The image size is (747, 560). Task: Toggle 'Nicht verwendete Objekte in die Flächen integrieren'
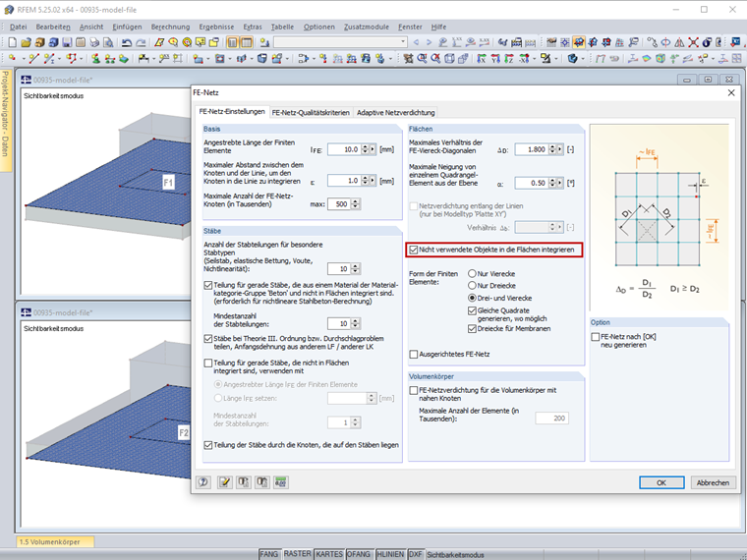(415, 250)
